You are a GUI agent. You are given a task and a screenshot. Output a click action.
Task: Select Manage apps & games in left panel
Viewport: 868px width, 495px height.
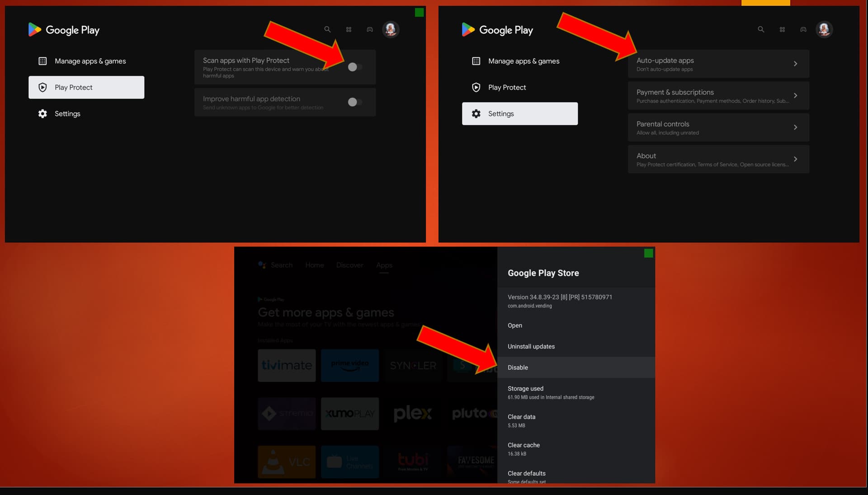86,61
